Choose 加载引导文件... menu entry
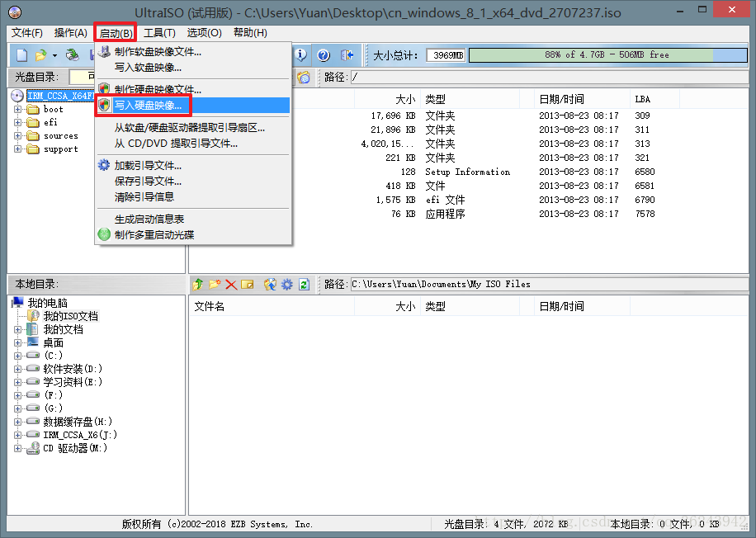Image resolution: width=756 pixels, height=538 pixels. (193, 165)
